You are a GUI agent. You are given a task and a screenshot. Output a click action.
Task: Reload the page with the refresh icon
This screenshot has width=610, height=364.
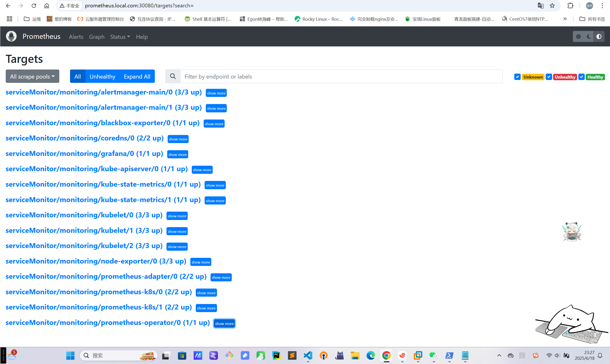tap(34, 5)
